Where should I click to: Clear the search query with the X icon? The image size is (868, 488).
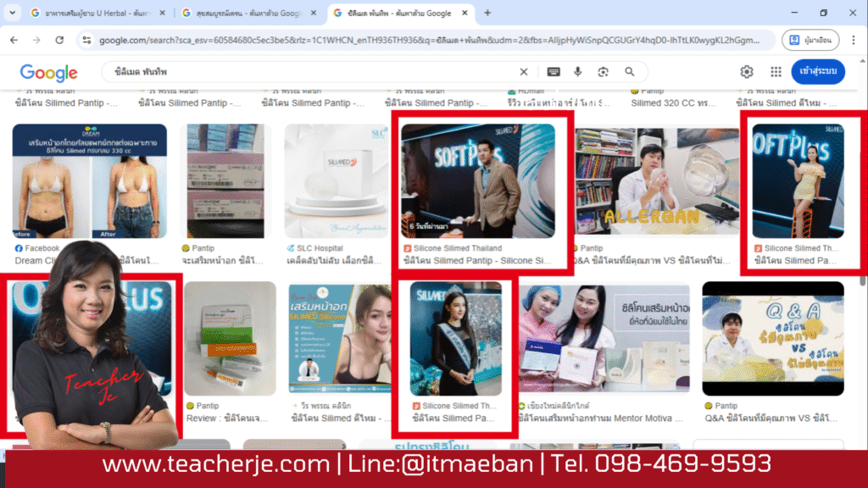(523, 72)
